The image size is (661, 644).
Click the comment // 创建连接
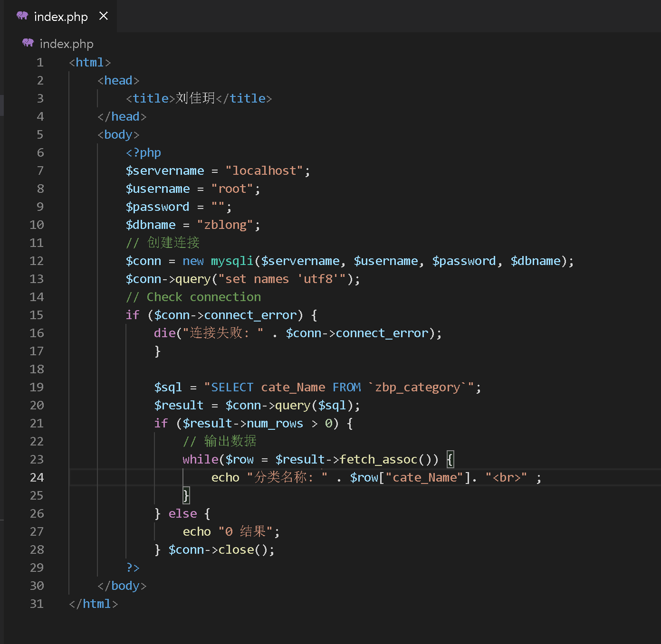(163, 243)
